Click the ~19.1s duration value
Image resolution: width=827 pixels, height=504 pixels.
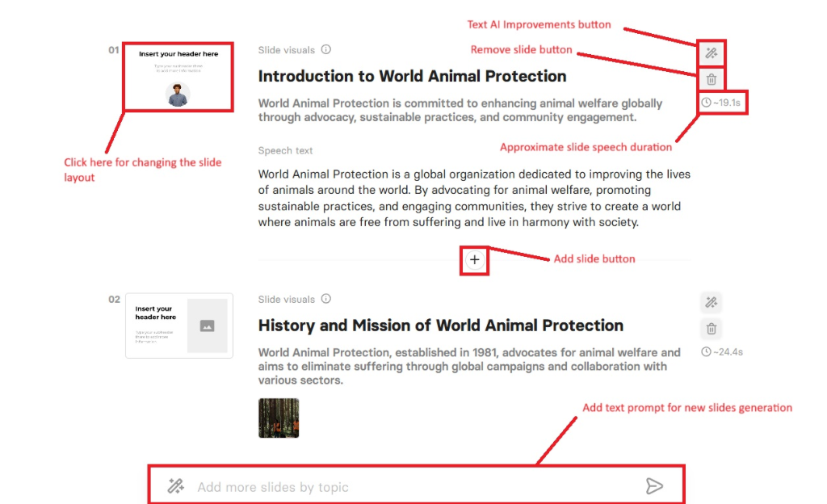[x=727, y=103]
